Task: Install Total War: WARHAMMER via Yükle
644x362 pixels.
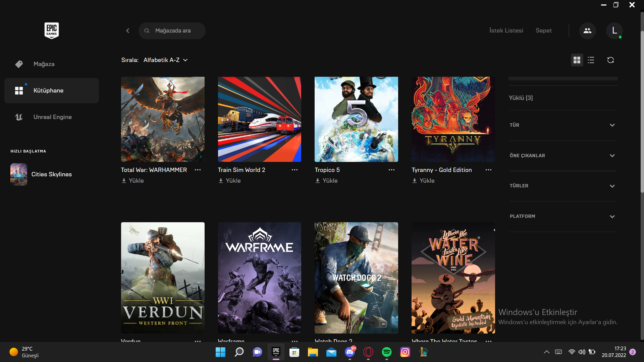Action: tap(132, 181)
